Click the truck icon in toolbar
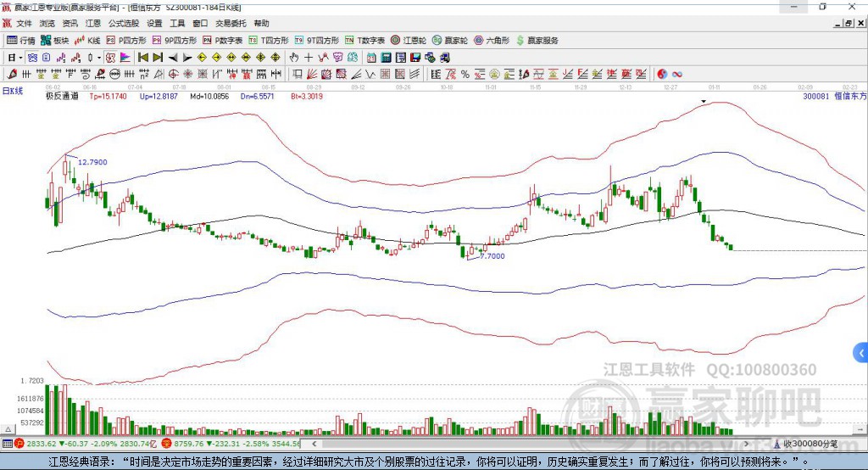868x470 pixels. (x=444, y=58)
